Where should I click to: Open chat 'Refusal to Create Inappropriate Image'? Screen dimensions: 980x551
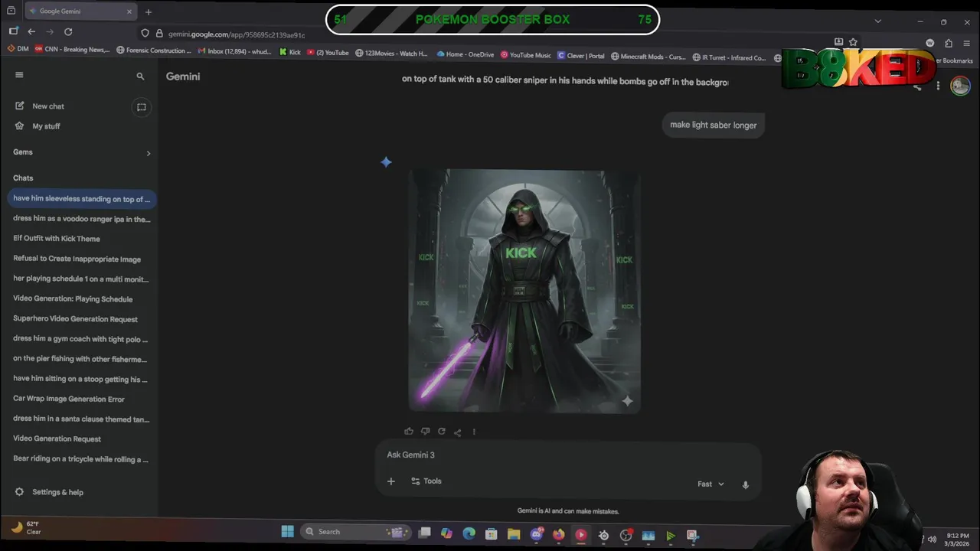click(x=82, y=259)
